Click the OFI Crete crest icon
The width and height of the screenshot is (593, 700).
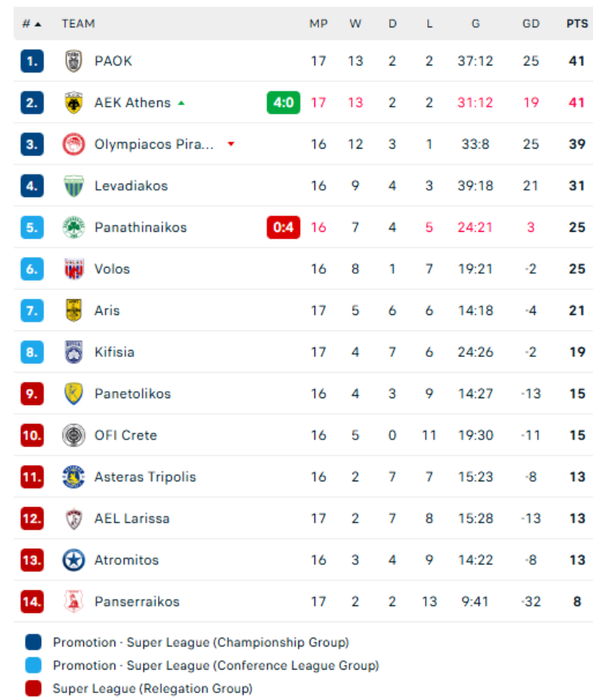pos(73,435)
